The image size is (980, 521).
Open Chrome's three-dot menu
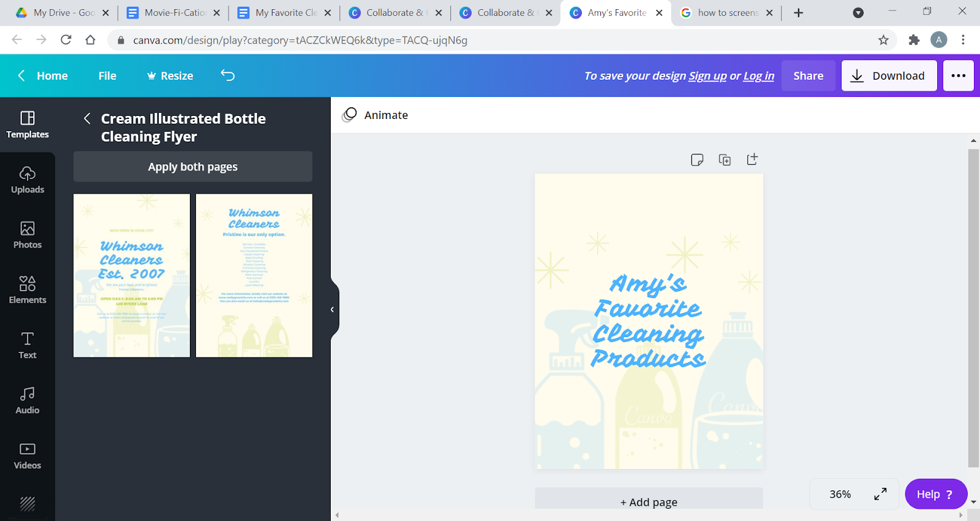click(x=963, y=40)
